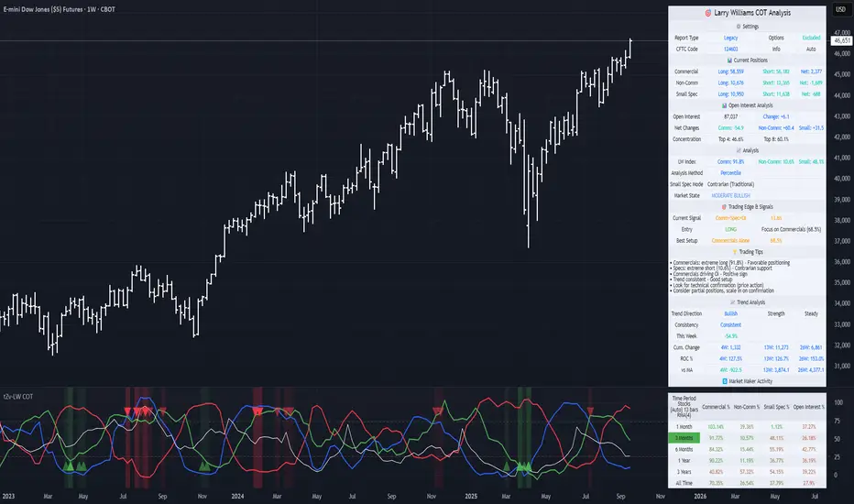This screenshot has width=854, height=504.
Task: Click the gear icon next to Settings
Action: pos(739,27)
